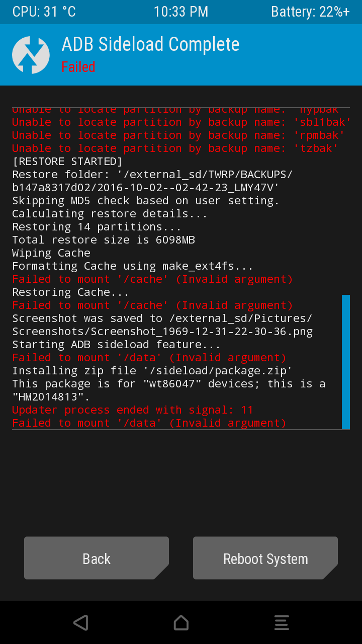Tap the 'Wiping Cache' log line
Image resolution: width=362 pixels, height=644 pixels.
(51, 253)
